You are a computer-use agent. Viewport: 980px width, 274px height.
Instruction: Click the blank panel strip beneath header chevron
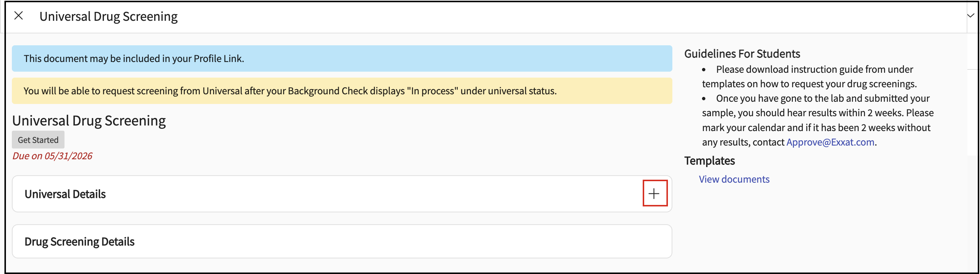click(x=972, y=51)
